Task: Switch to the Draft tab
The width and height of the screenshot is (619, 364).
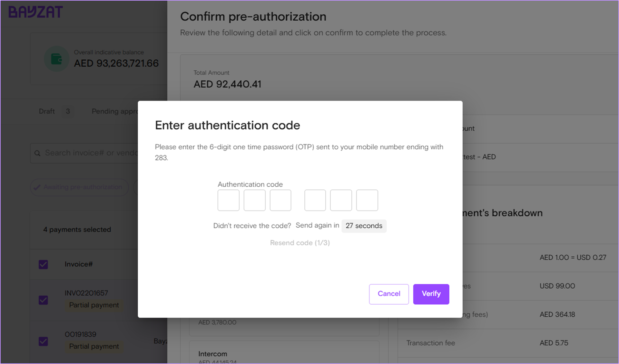Action: point(47,111)
